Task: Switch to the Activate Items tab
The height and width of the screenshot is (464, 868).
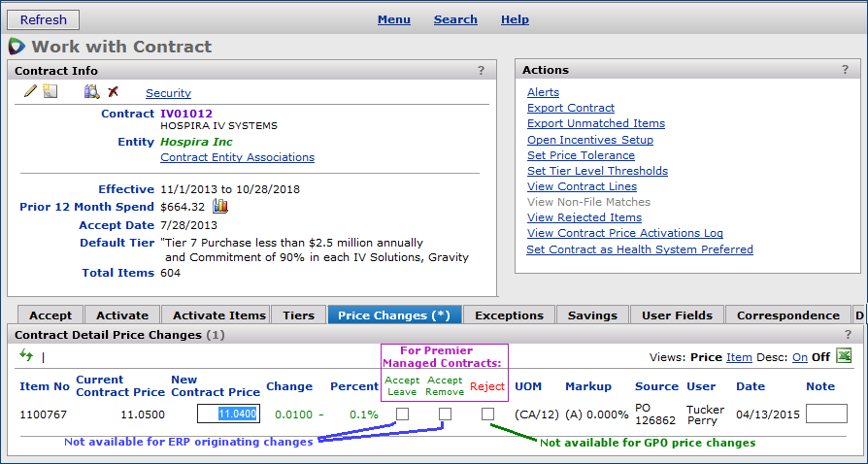Action: [x=218, y=315]
